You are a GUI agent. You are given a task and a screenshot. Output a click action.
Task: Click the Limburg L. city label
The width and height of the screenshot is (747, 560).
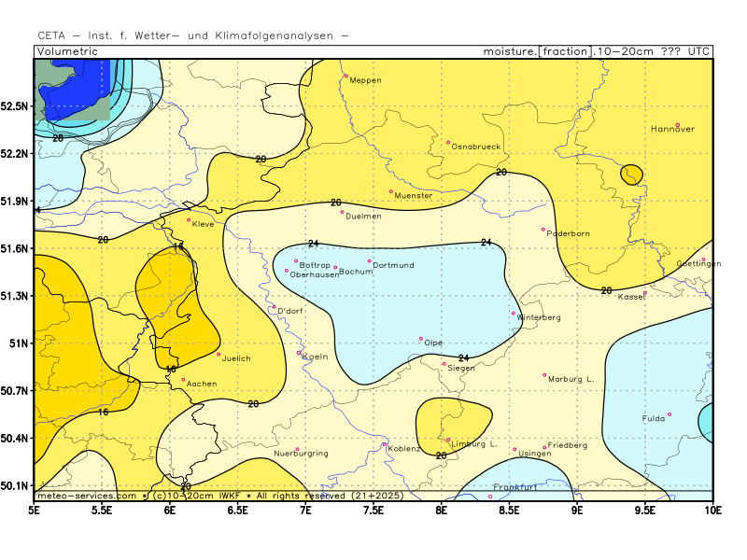click(474, 444)
